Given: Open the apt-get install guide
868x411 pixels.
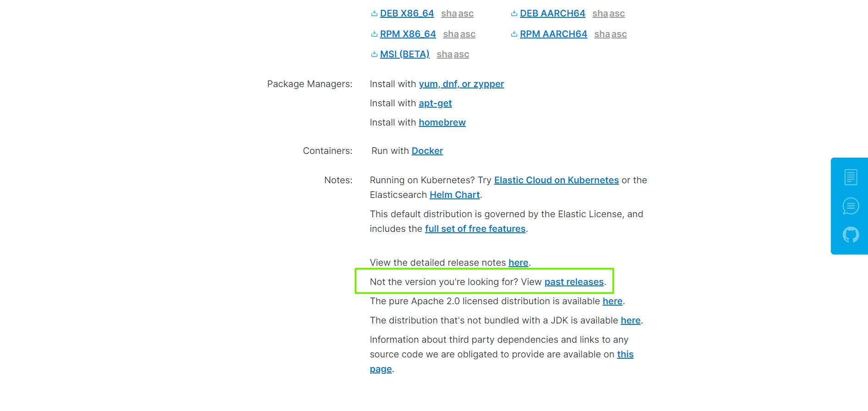Looking at the screenshot, I should (435, 103).
